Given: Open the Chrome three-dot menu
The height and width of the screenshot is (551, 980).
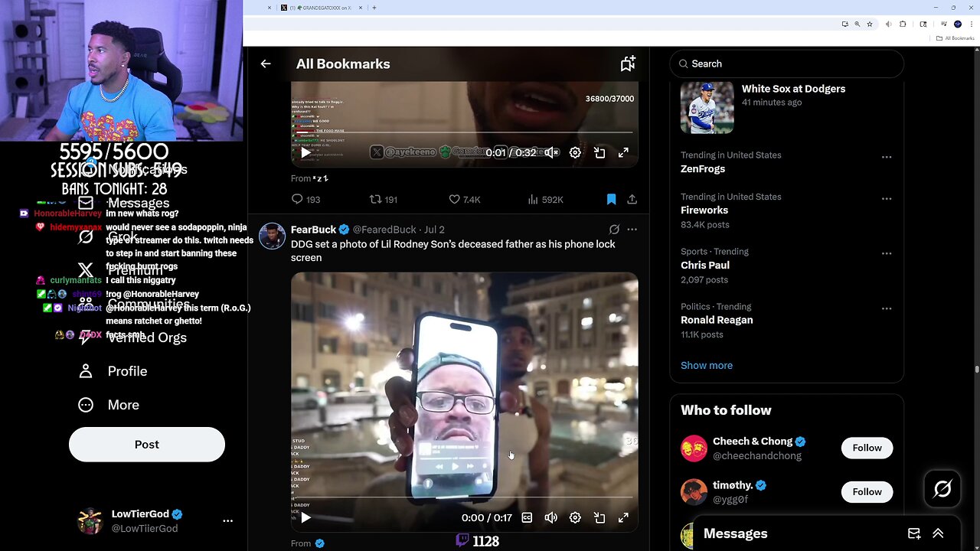Looking at the screenshot, I should coord(971,24).
